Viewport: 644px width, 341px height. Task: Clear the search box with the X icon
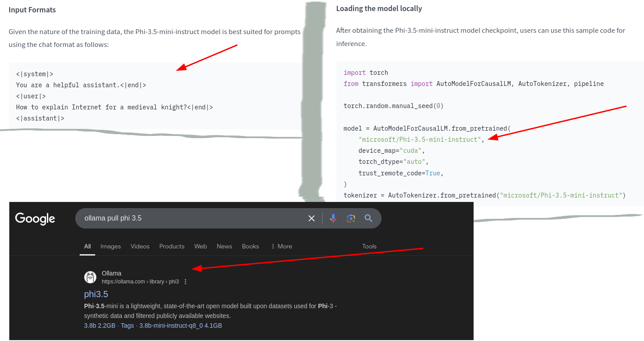[312, 218]
